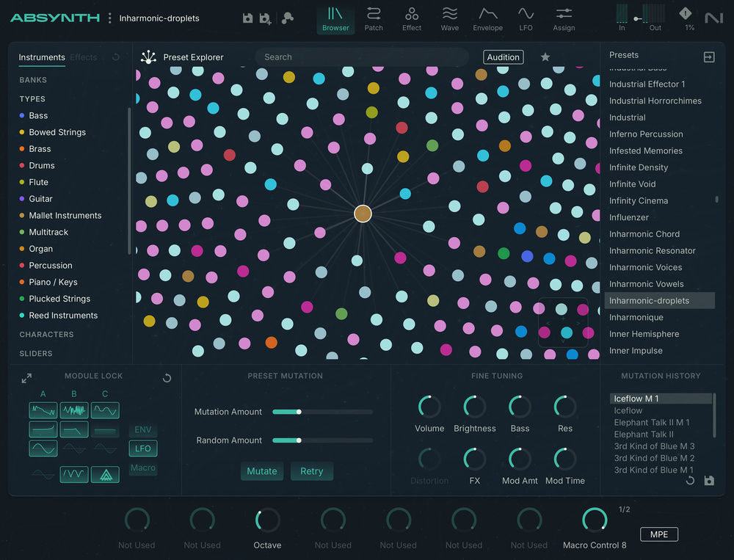Collapse the Presets list panel
Screen dimensions: 734x560
pos(709,57)
